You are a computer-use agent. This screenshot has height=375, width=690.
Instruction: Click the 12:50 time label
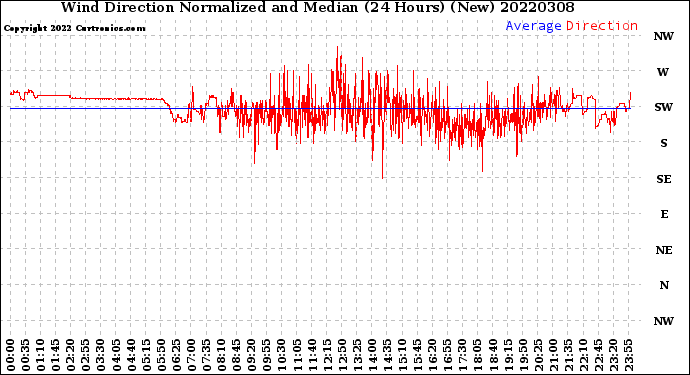342,355
